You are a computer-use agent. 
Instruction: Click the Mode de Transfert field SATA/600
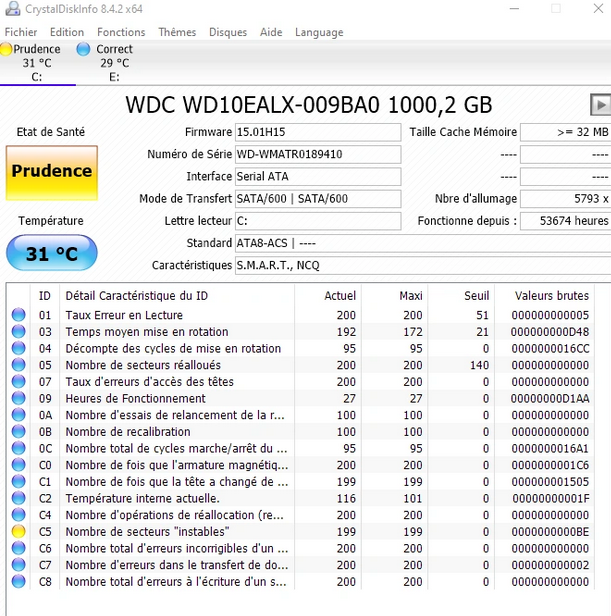[x=318, y=198]
